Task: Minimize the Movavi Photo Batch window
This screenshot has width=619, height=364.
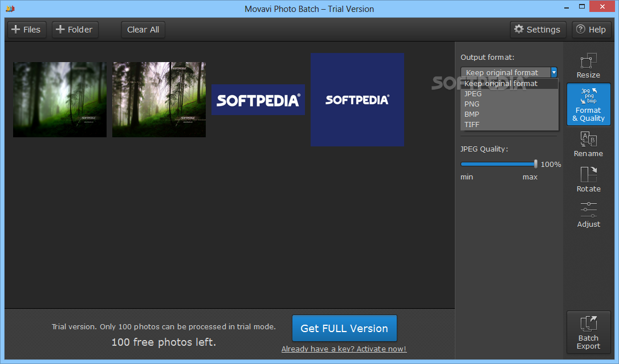Action: pyautogui.click(x=567, y=7)
